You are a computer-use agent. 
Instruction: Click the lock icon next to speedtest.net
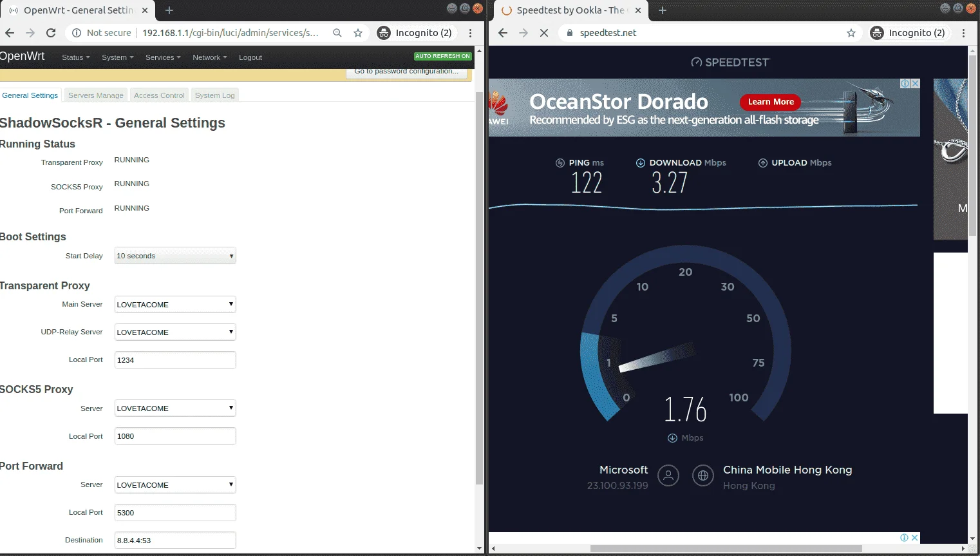(x=570, y=33)
